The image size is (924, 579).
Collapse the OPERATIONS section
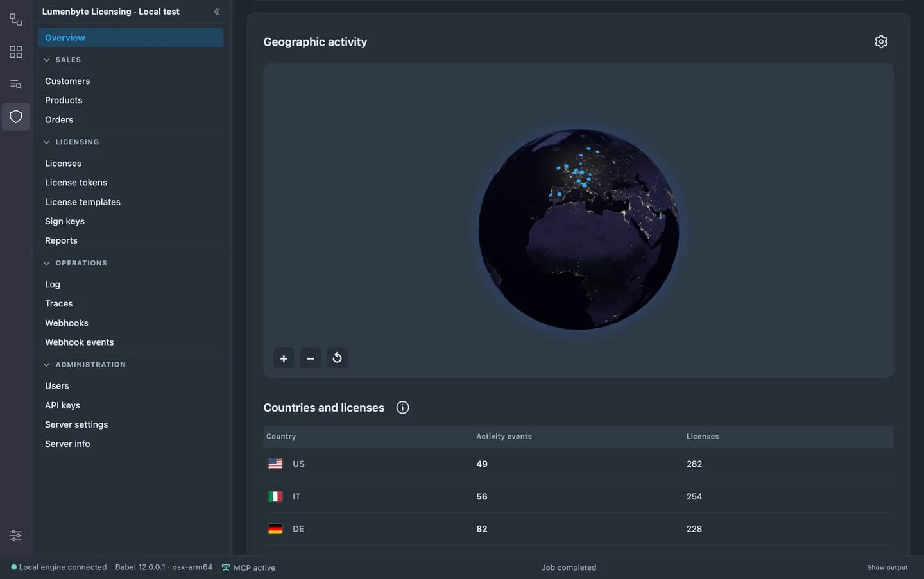46,263
